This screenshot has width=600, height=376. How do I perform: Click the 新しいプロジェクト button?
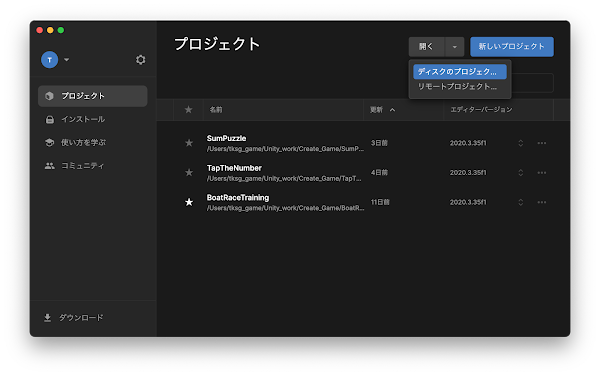(512, 47)
